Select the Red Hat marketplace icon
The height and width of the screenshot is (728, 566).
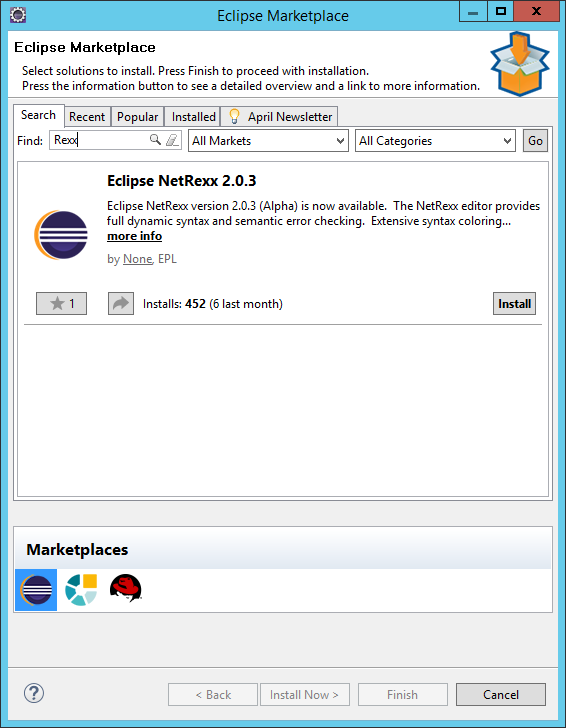click(126, 588)
